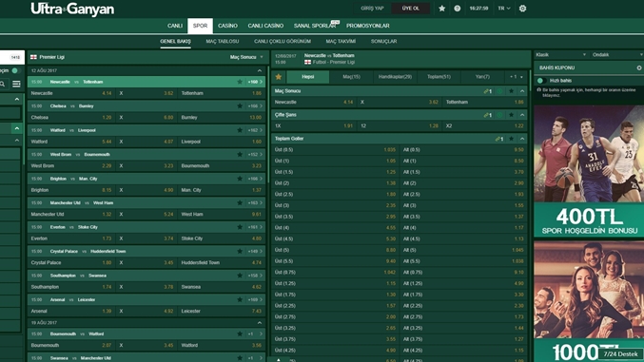This screenshot has width=644, height=362.
Task: Open the hamburger list icon in sidebar
Action: (16, 84)
